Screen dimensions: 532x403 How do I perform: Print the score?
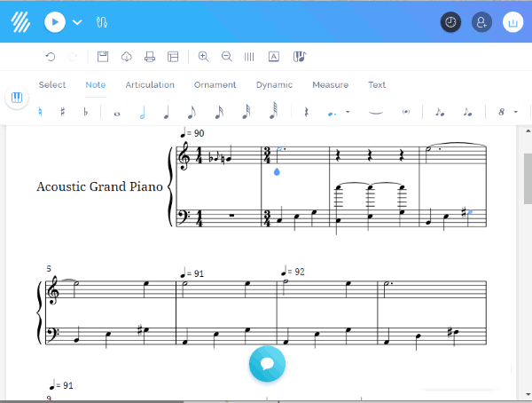[x=150, y=57]
